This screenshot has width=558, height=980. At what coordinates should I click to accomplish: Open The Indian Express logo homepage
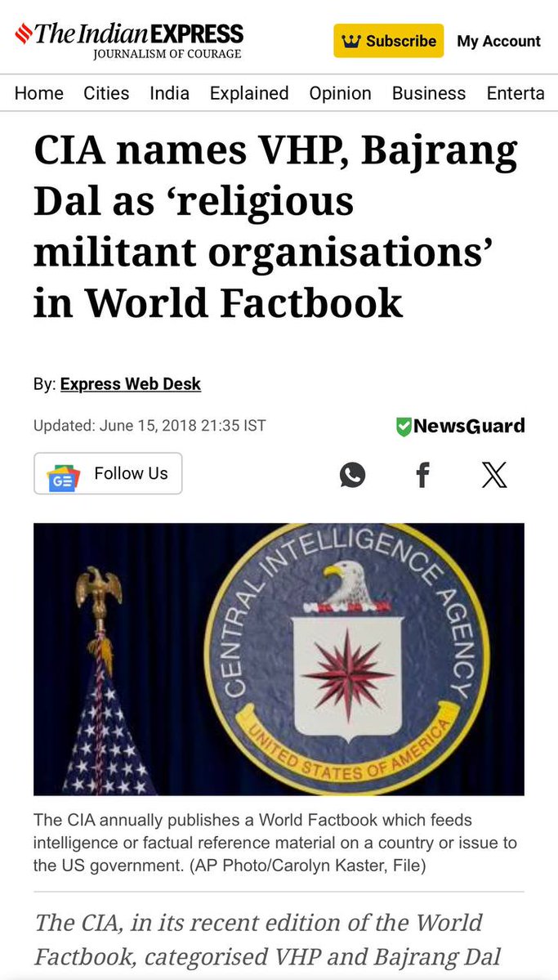pyautogui.click(x=129, y=40)
